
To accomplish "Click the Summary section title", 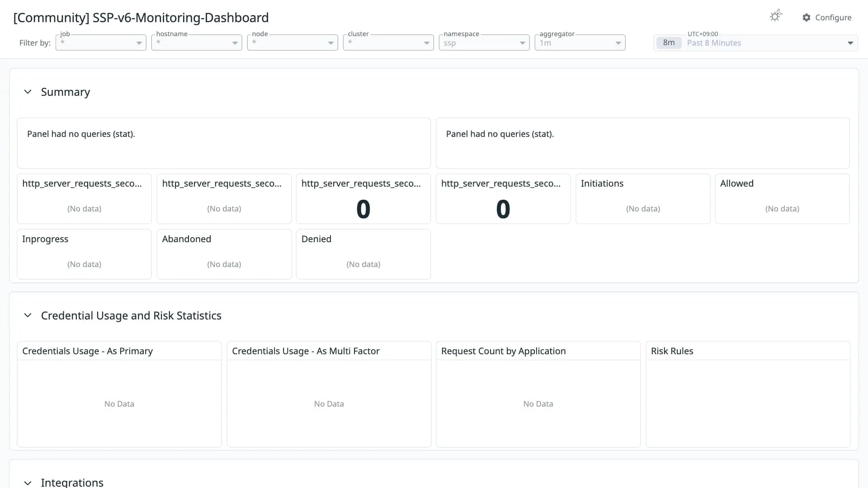I will point(66,92).
